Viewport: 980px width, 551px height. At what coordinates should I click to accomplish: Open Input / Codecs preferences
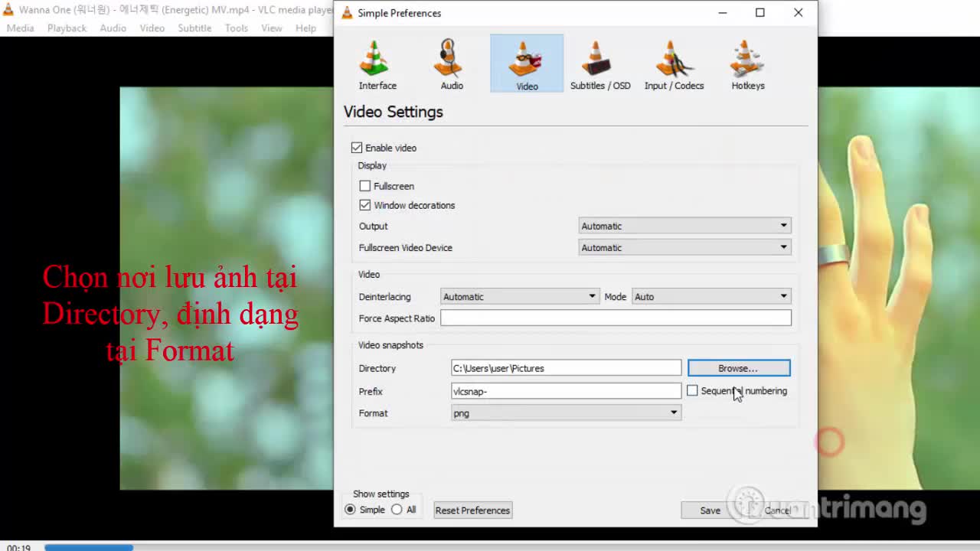674,64
